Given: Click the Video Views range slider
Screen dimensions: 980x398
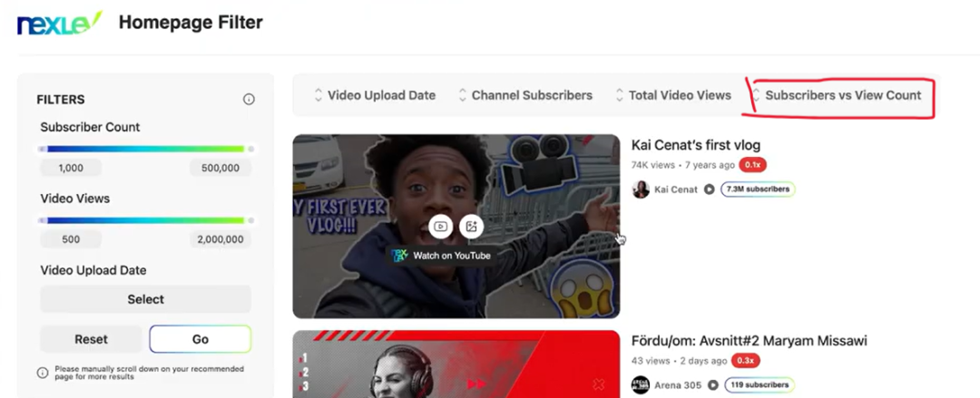Looking at the screenshot, I should [x=145, y=220].
